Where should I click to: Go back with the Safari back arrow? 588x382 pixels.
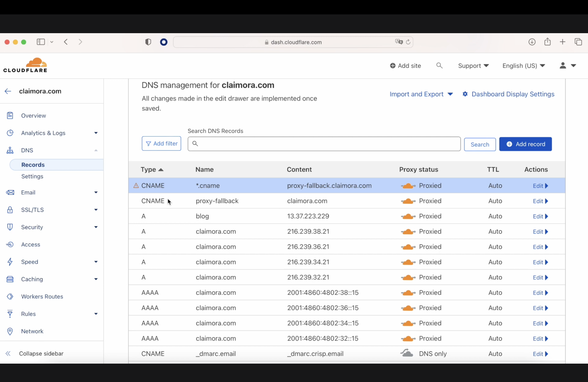[x=66, y=42]
